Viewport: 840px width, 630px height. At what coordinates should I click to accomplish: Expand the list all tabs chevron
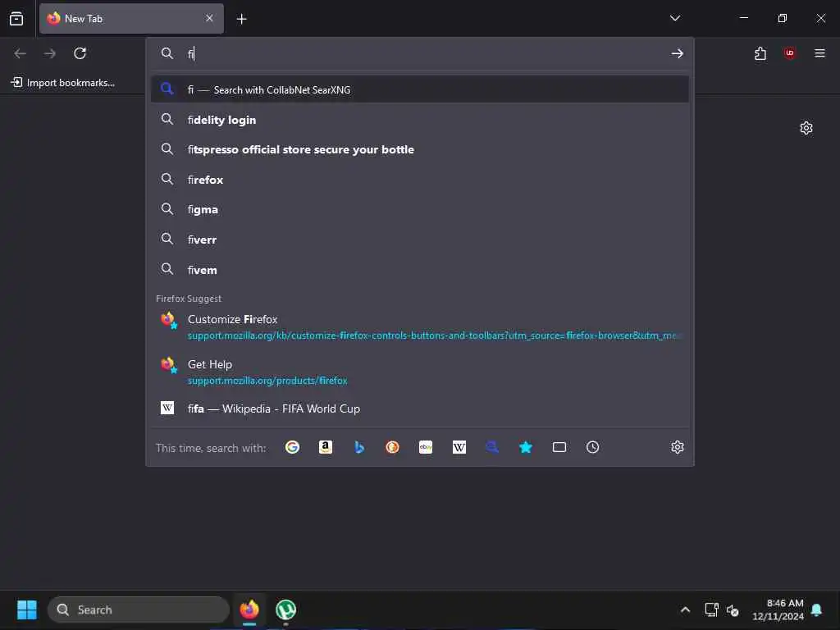[675, 18]
